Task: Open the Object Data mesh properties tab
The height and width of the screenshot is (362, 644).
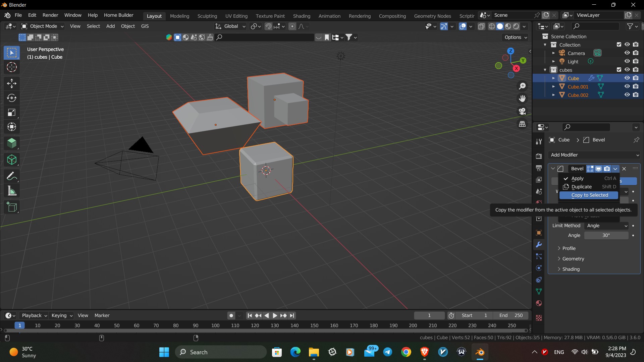Action: coord(539,291)
